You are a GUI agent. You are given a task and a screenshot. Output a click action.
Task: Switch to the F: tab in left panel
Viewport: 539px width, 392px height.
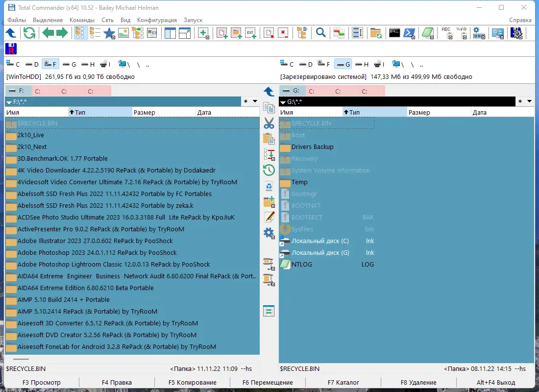(18, 91)
